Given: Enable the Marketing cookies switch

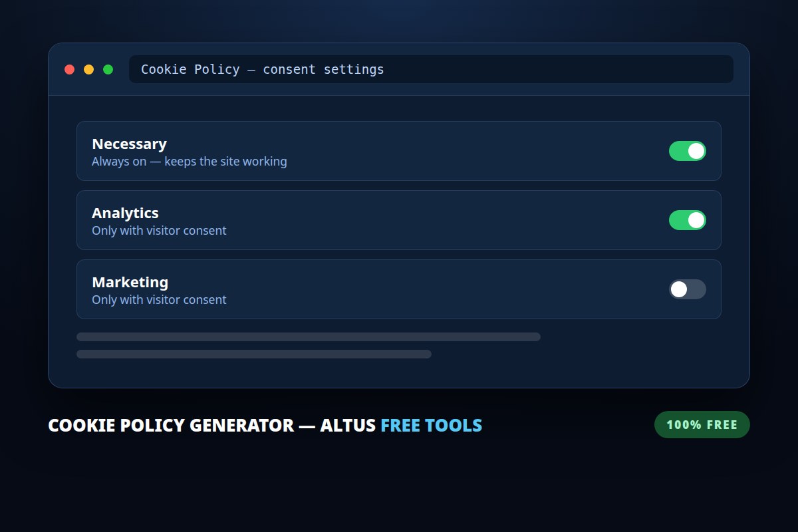Looking at the screenshot, I should [687, 289].
